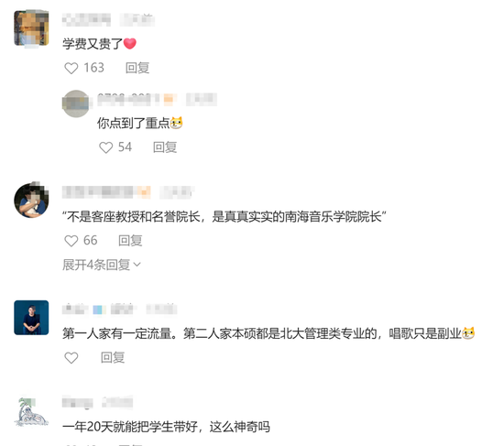Viewport: 504px width, 446px height.
Task: Open the username above "学费又贵了"
Action: pos(86,19)
